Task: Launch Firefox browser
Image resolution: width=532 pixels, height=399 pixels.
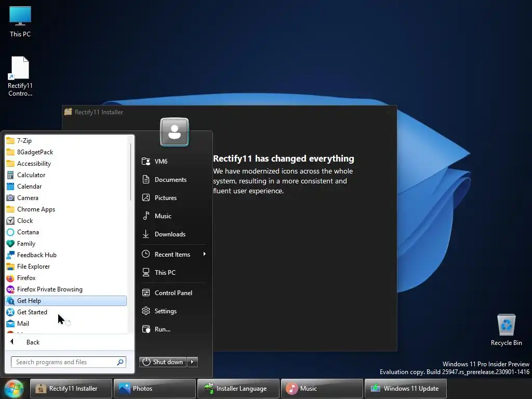Action: (66, 278)
